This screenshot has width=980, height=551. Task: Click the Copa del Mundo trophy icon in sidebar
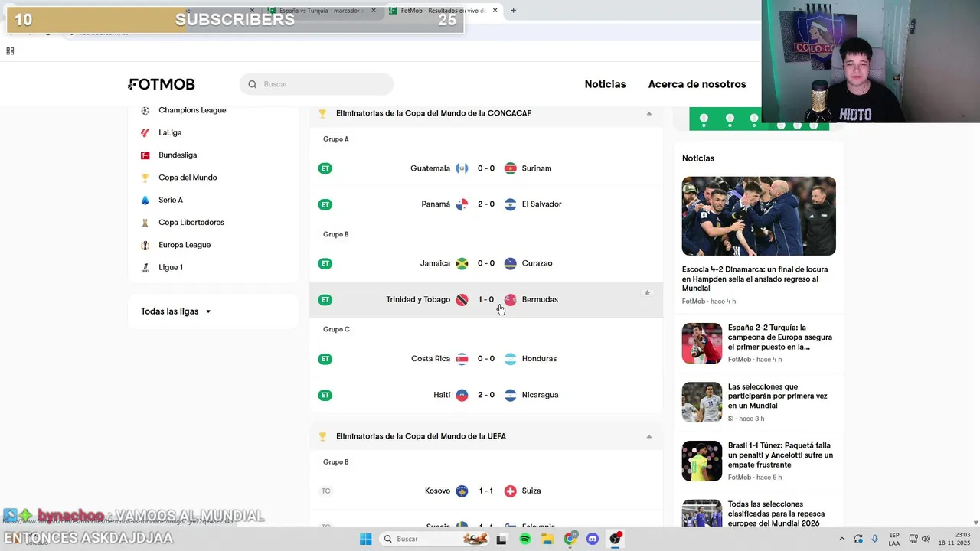click(145, 178)
